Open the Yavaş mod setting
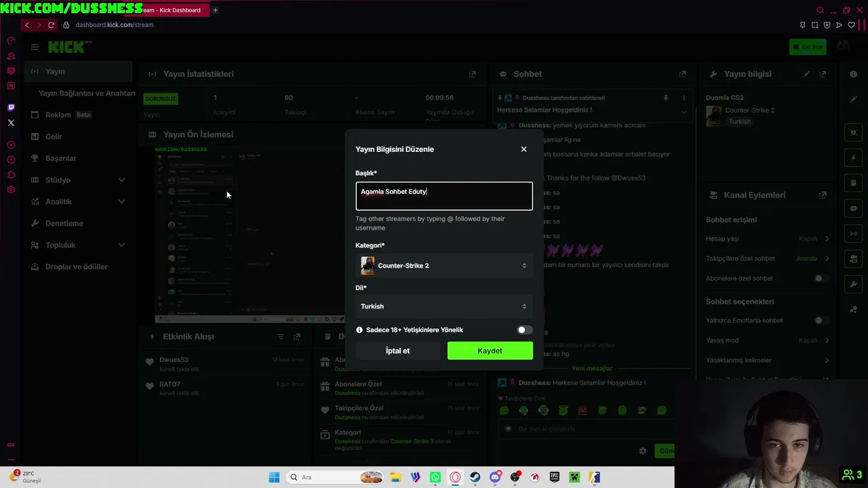This screenshot has width=868, height=488. click(x=767, y=340)
